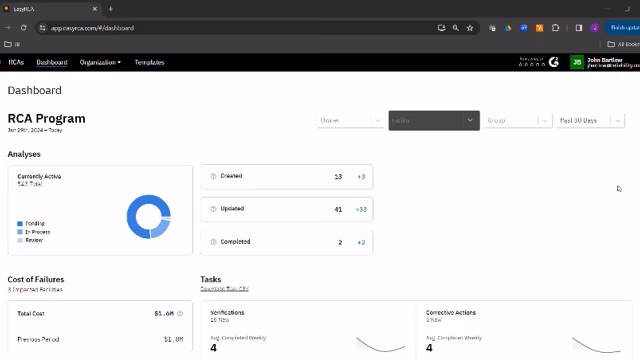Click the orange extension icon
The image size is (640, 360).
539,28
